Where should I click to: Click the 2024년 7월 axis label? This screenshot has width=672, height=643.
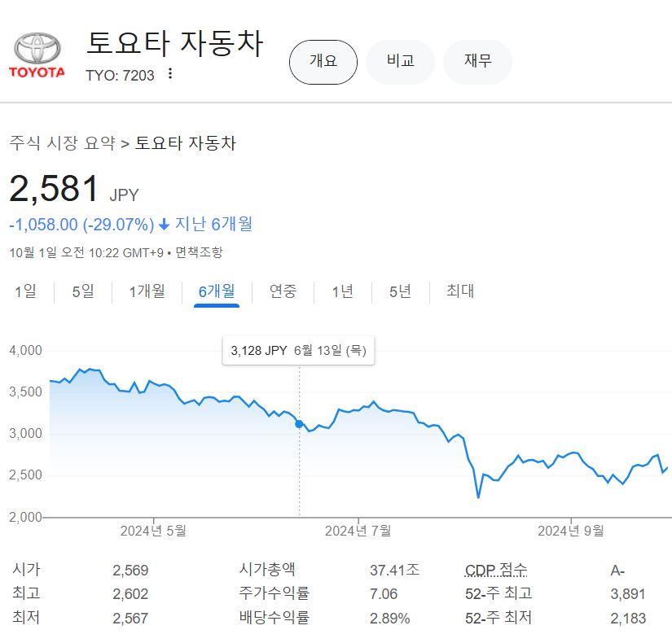tap(358, 531)
